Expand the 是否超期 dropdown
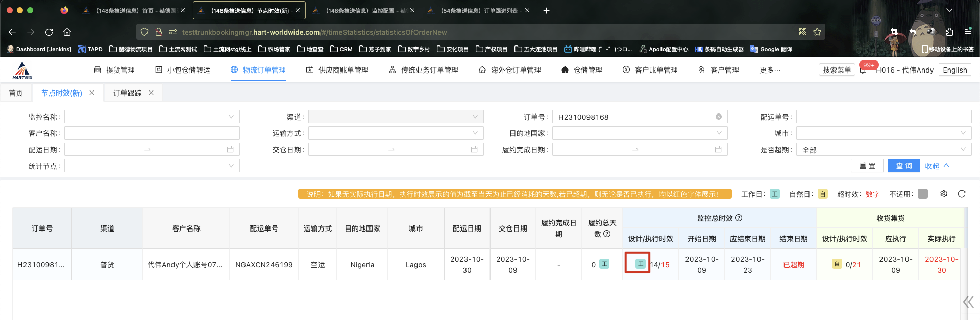The image size is (980, 320). [884, 150]
